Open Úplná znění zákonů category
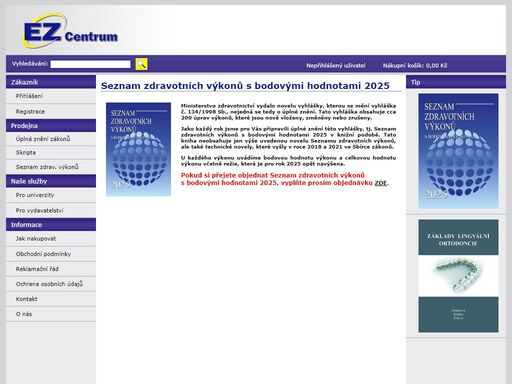Screen dimensions: 512x384 point(43,139)
